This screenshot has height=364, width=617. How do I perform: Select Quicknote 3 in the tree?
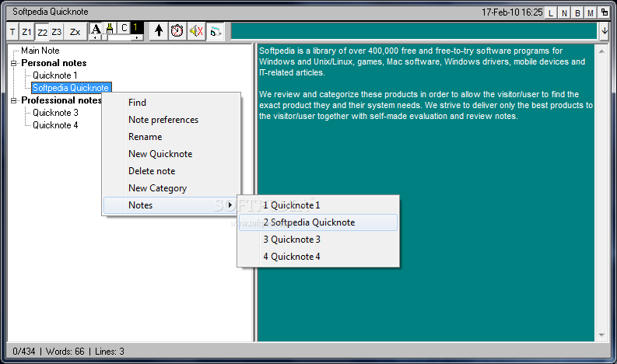click(55, 113)
